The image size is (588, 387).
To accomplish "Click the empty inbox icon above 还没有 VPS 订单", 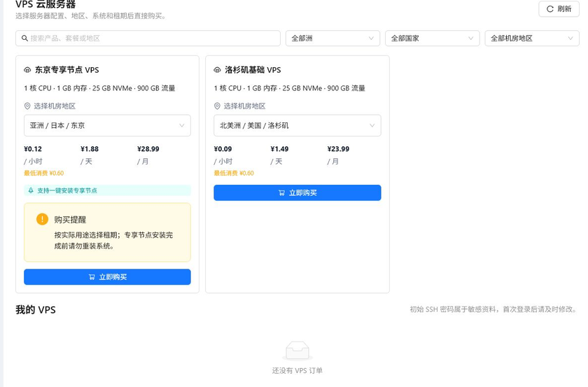I will 297,351.
